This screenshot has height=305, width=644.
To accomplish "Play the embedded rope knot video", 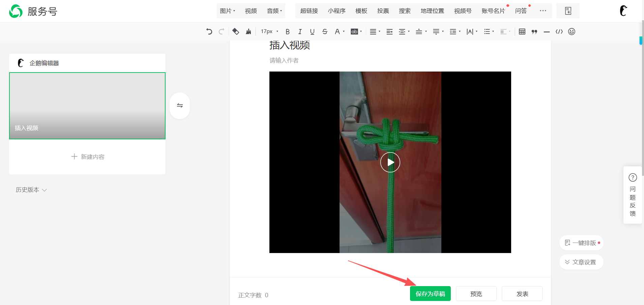I will click(x=390, y=162).
